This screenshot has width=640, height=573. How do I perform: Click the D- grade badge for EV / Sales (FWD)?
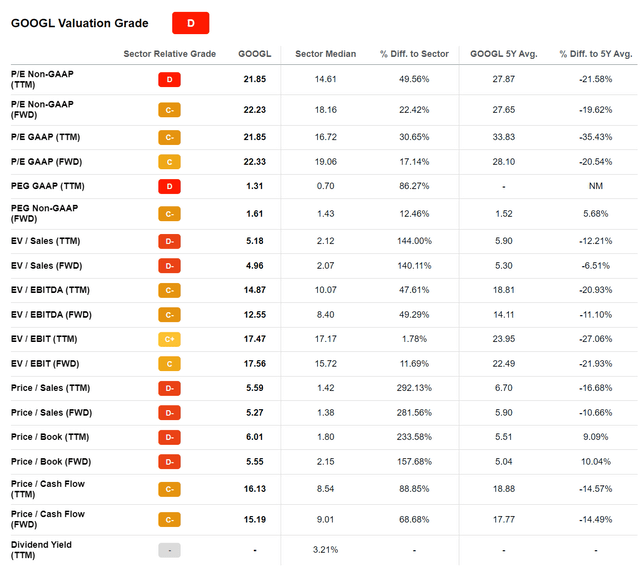169,266
